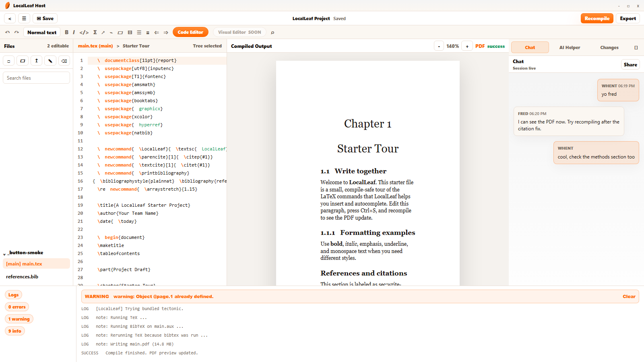Image resolution: width=644 pixels, height=362 pixels.
Task: Click the small block list icon
Action: pos(148,33)
